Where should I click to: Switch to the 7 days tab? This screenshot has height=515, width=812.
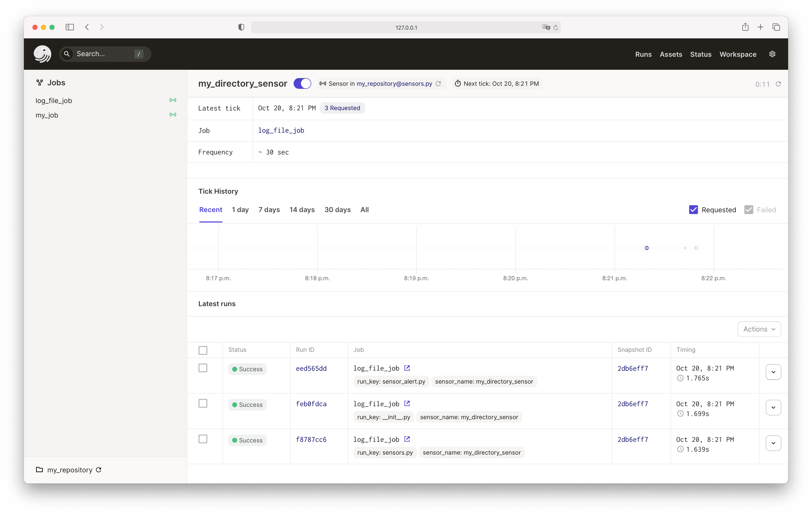tap(269, 209)
